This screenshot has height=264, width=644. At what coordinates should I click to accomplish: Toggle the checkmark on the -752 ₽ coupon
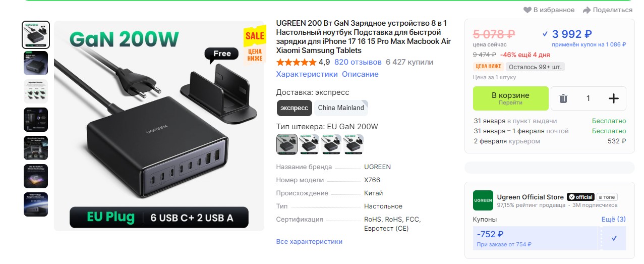tap(614, 238)
